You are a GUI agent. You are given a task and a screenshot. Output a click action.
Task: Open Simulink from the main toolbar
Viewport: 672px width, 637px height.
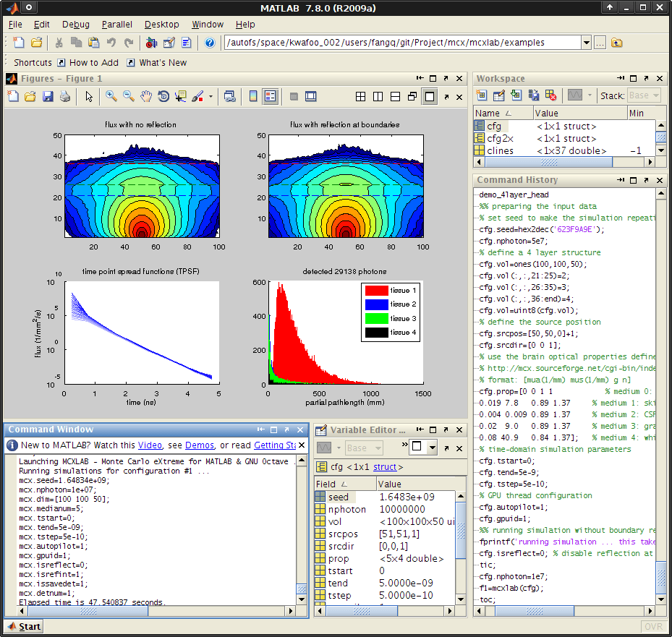(151, 42)
